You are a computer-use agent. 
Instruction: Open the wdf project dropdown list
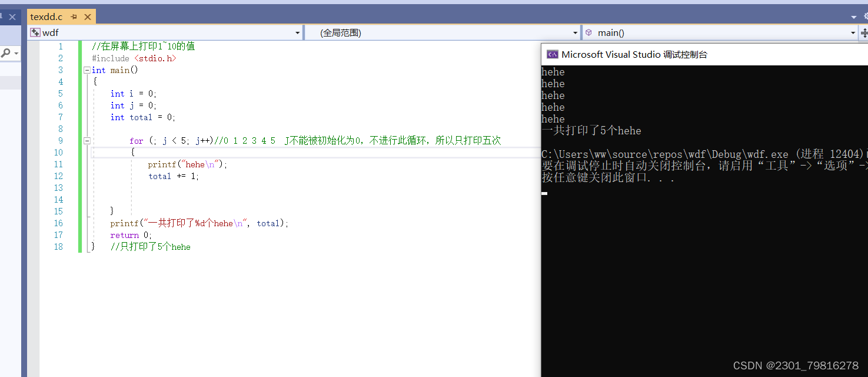(x=297, y=32)
